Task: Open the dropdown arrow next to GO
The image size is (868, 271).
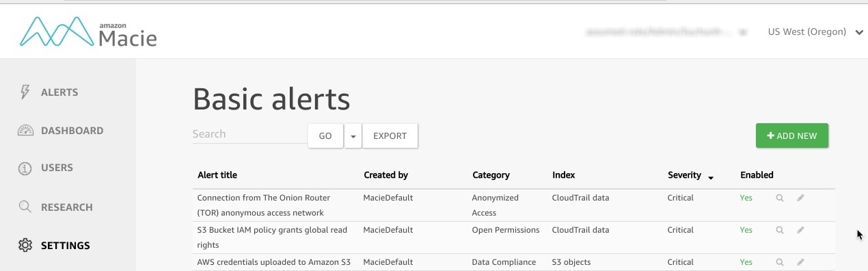Action: [x=353, y=135]
